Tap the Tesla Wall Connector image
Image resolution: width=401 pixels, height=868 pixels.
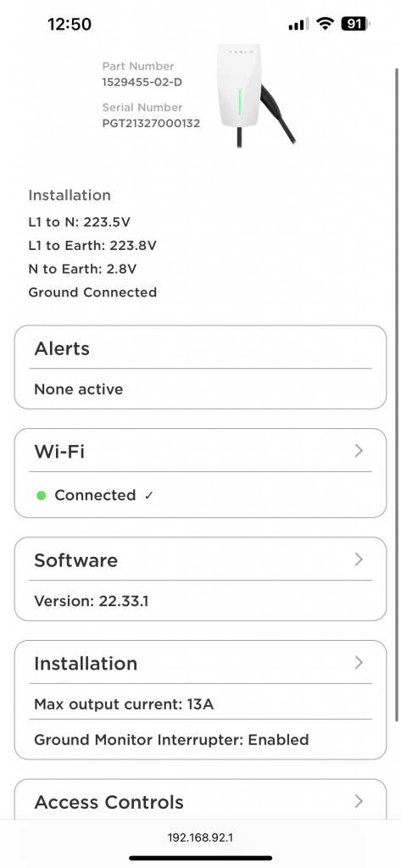point(256,96)
